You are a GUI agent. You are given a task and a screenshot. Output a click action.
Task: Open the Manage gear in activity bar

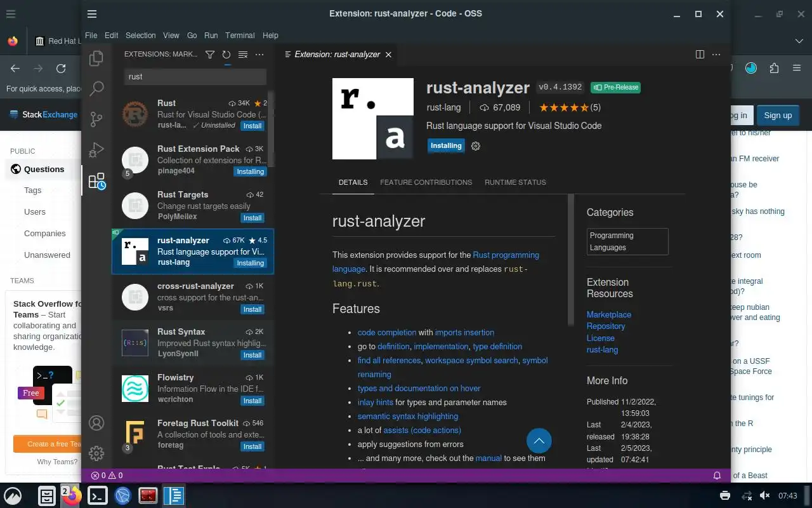[x=96, y=453]
